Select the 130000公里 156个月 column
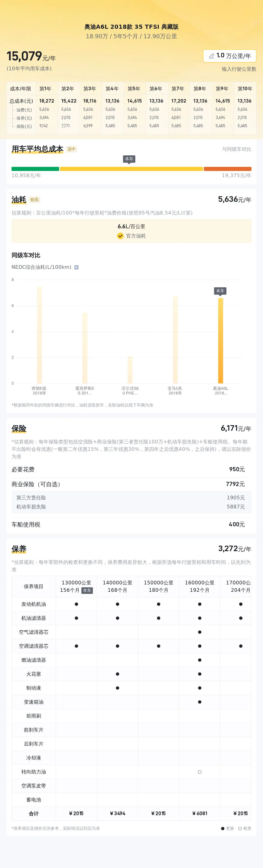The width and height of the screenshot is (263, 868). (x=76, y=586)
